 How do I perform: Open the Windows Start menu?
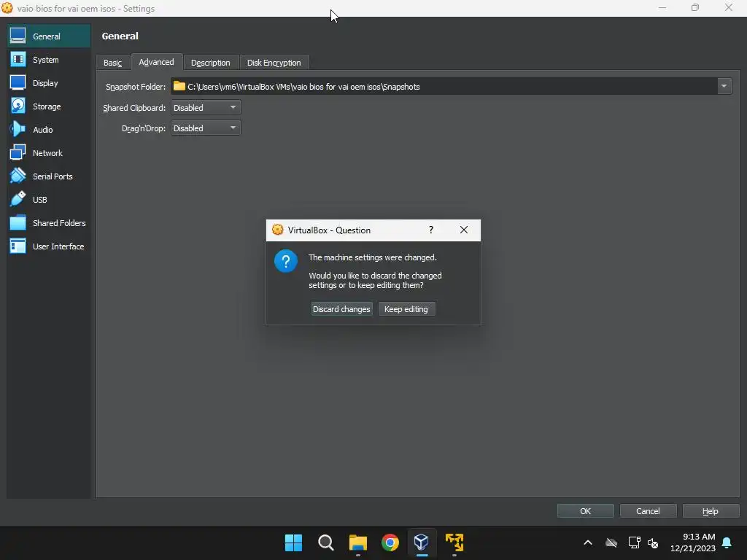pyautogui.click(x=293, y=542)
